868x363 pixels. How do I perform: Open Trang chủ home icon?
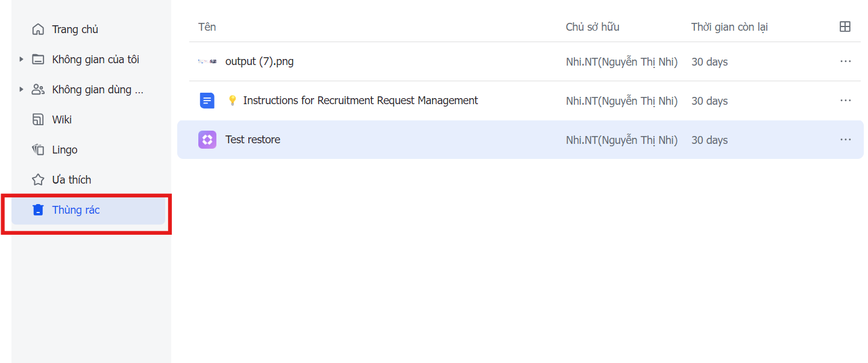38,29
